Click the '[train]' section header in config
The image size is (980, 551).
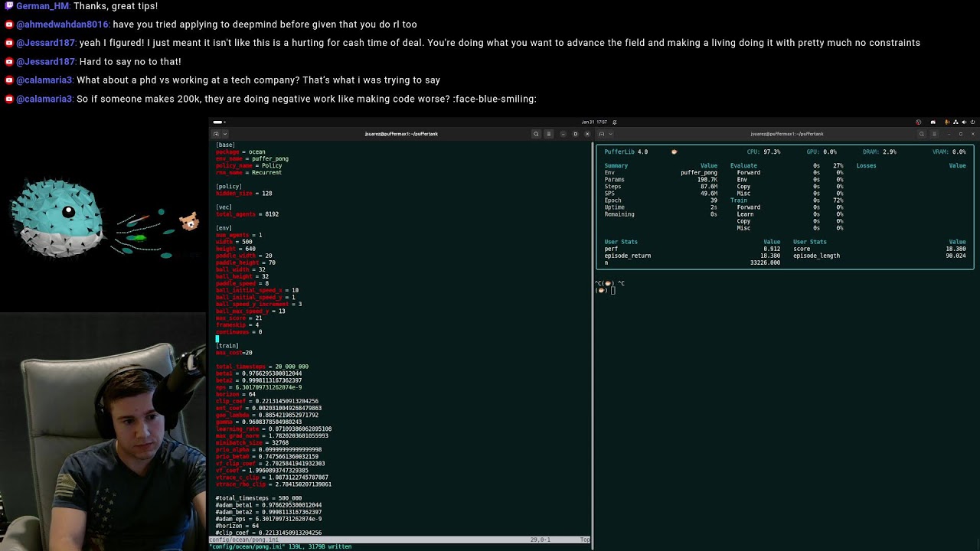click(x=227, y=345)
